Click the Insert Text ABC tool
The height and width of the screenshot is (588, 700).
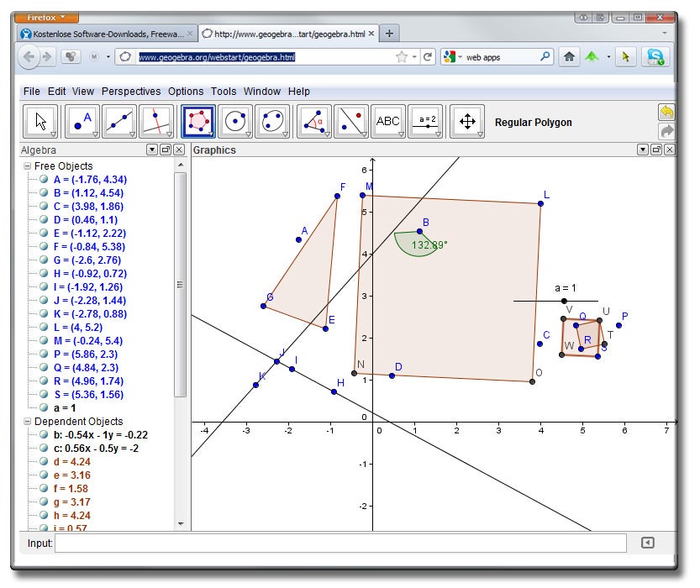coord(387,122)
